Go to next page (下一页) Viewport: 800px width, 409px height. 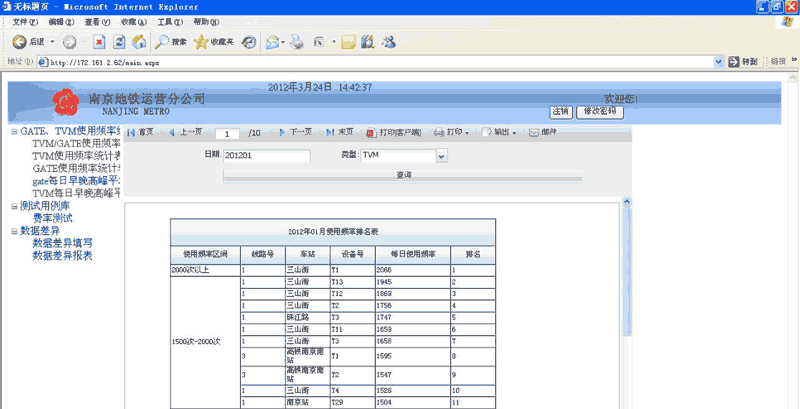295,132
